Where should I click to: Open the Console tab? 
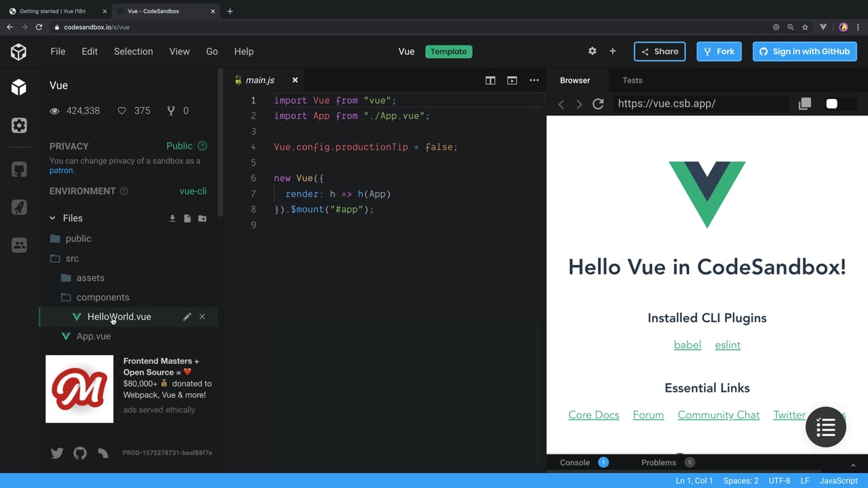575,462
